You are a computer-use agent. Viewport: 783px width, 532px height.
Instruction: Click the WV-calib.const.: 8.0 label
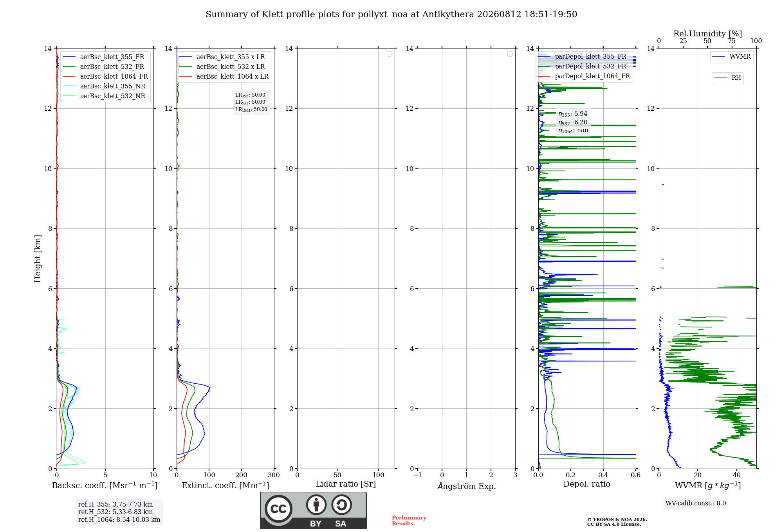[x=696, y=503]
